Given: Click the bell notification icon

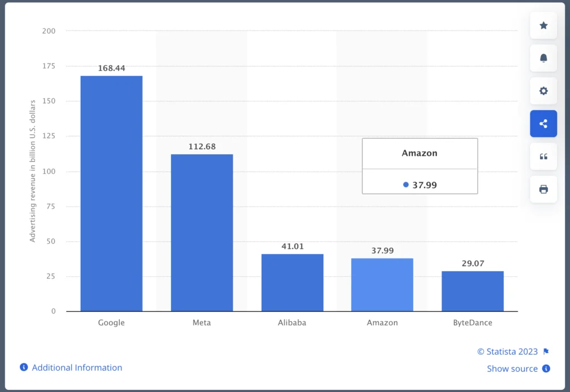Looking at the screenshot, I should tap(543, 58).
